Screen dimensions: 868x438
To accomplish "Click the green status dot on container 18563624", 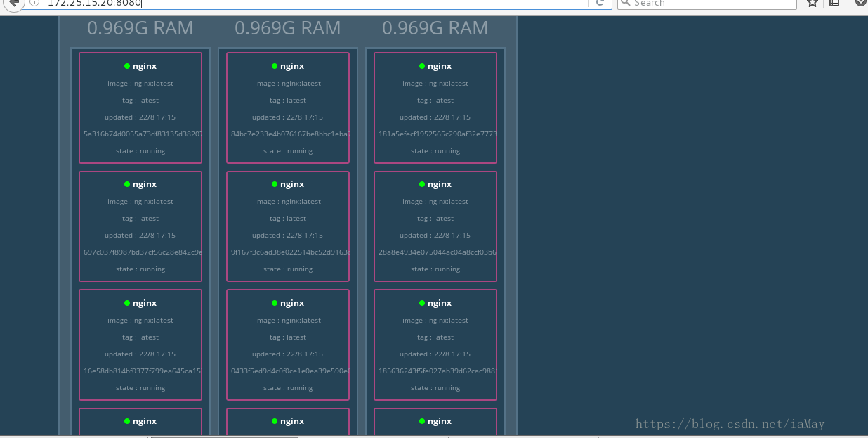I will coord(422,303).
